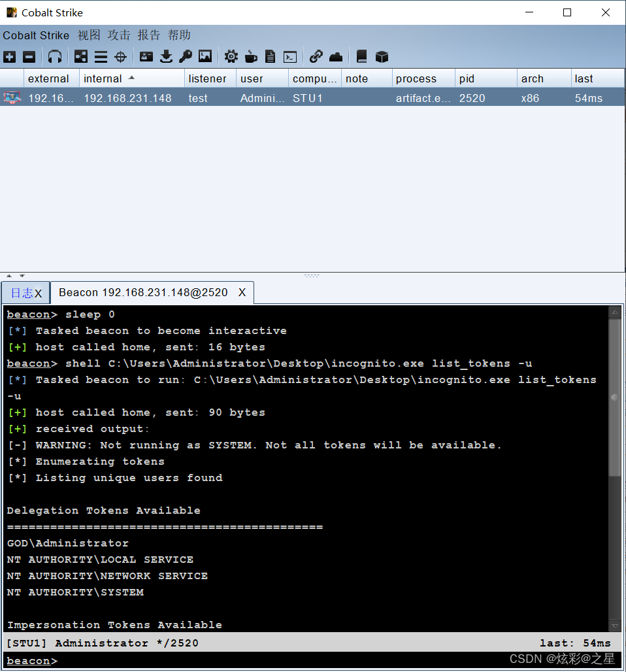The image size is (626, 672).
Task: Open Listeners via headphones icon
Action: (54, 57)
